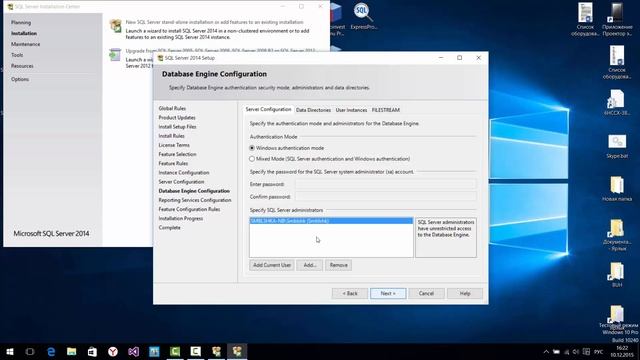Open the Новая папка desktop folder
Viewport: 640px width, 360px height.
point(617,189)
